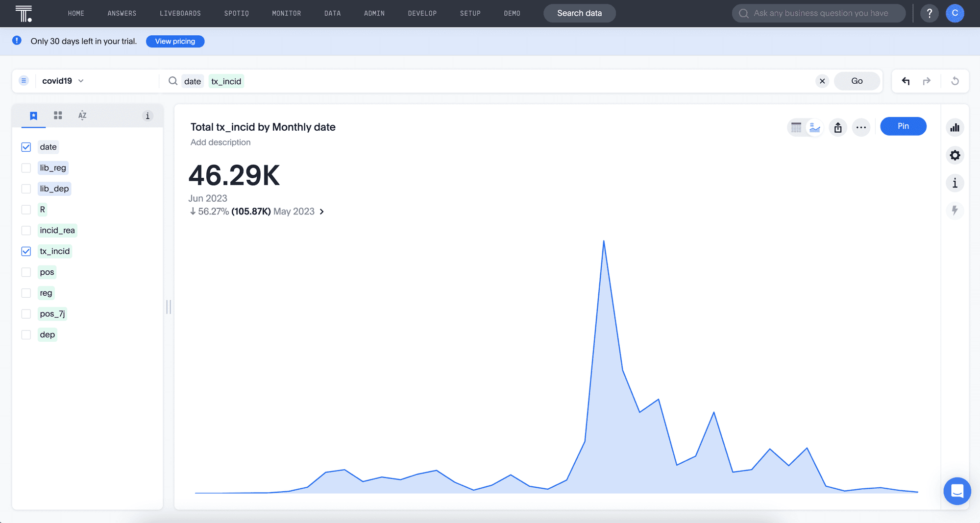Check the incid_rea column checkbox
Screen dimensions: 980x523
tap(26, 230)
